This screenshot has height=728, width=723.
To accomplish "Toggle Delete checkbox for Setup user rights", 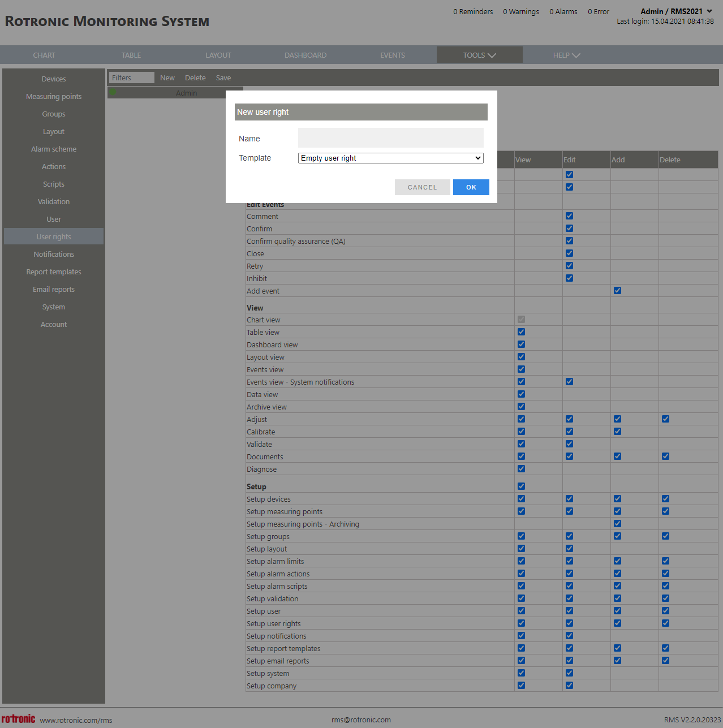I will (x=665, y=623).
